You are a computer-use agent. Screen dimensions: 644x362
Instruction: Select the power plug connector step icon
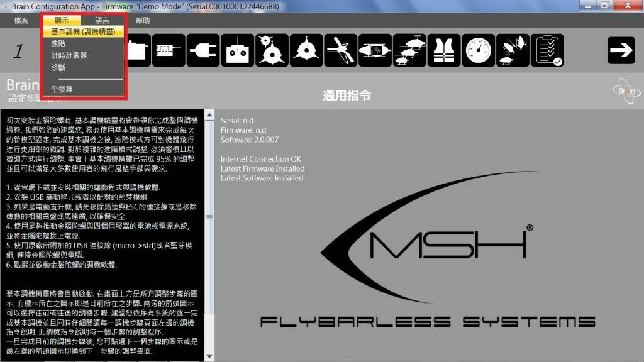click(x=203, y=50)
